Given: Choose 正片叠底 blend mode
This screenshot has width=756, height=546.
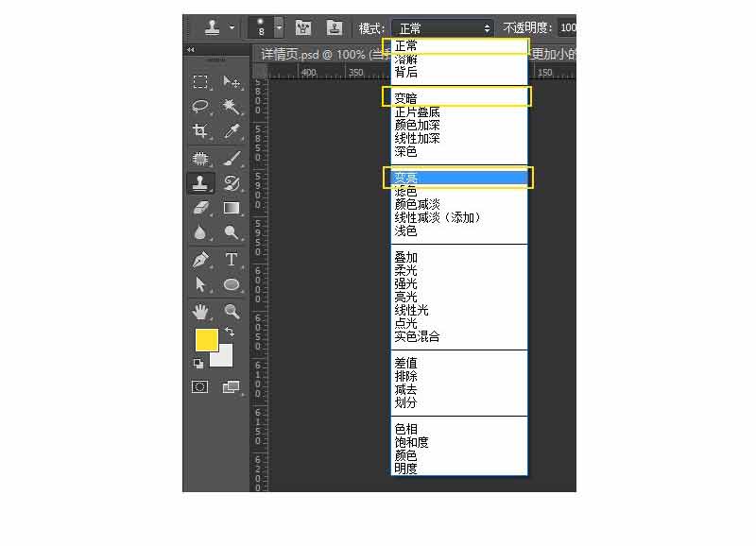Looking at the screenshot, I should (x=459, y=112).
